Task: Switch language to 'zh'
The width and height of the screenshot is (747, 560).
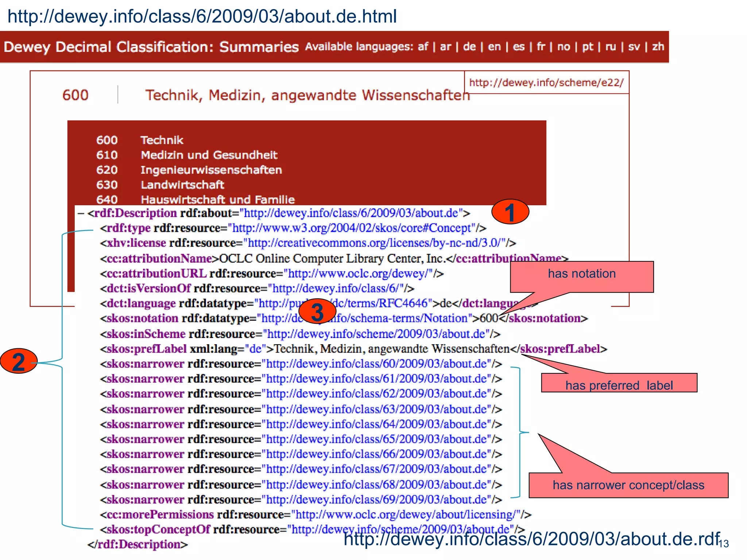Action: [658, 47]
